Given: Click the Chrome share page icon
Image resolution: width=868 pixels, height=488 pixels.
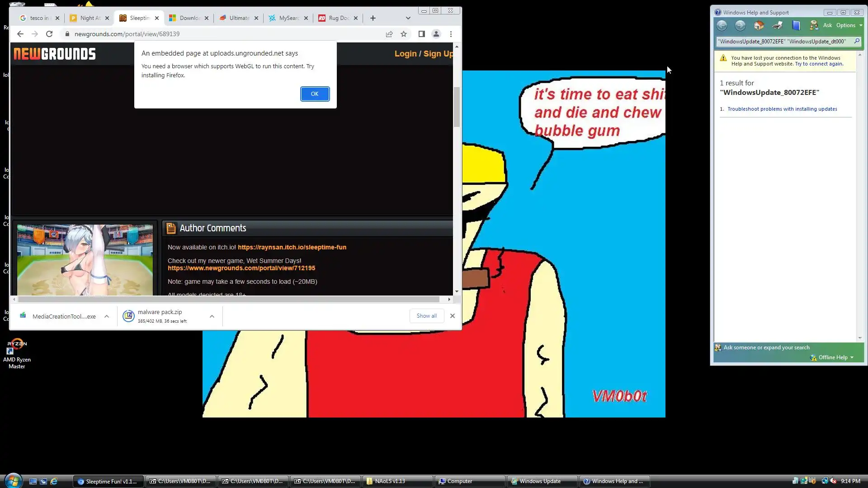Looking at the screenshot, I should [x=389, y=34].
